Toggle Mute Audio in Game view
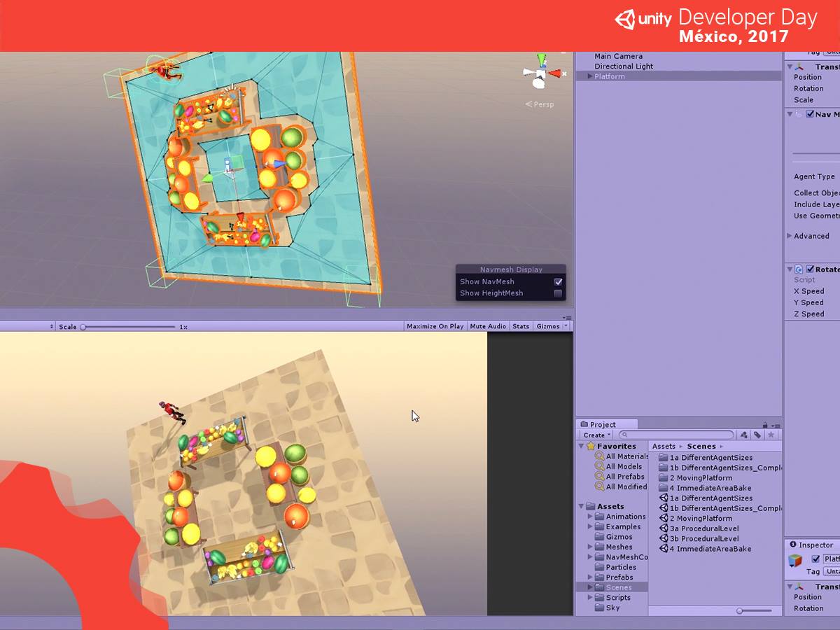 pos(488,326)
